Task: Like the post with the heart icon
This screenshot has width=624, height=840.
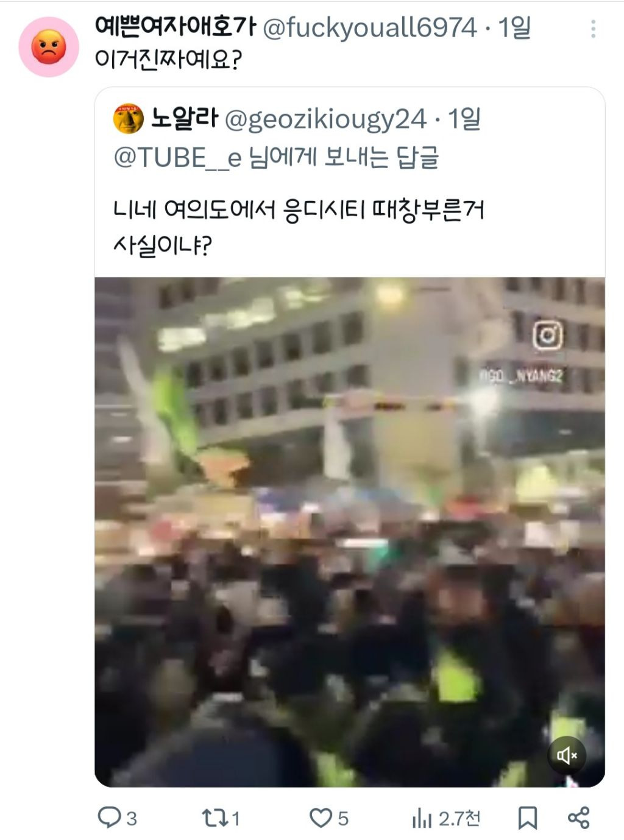Action: (x=321, y=817)
